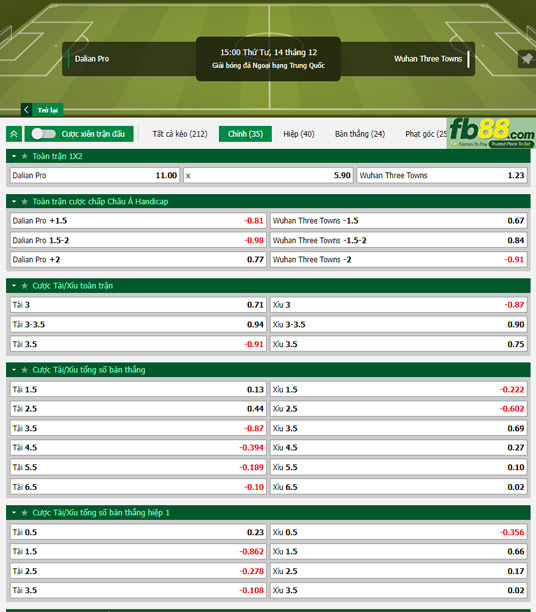Screen dimensions: 536x612
Task: Open the Tất cả kèo (212) tab
Action: 180,134
